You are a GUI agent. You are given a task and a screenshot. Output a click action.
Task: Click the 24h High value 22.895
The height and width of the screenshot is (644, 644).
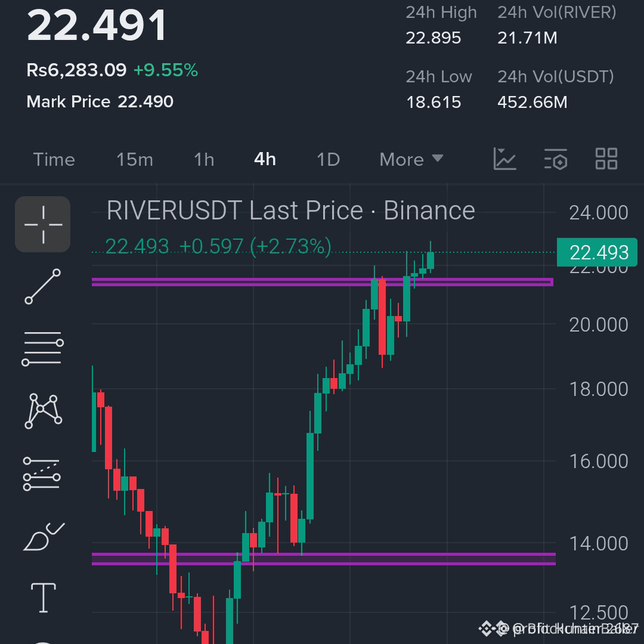click(434, 38)
